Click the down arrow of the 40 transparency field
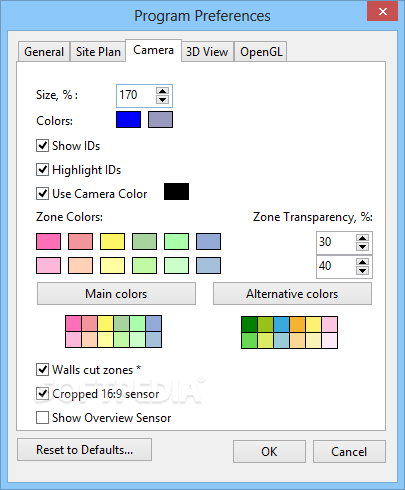 (x=362, y=270)
